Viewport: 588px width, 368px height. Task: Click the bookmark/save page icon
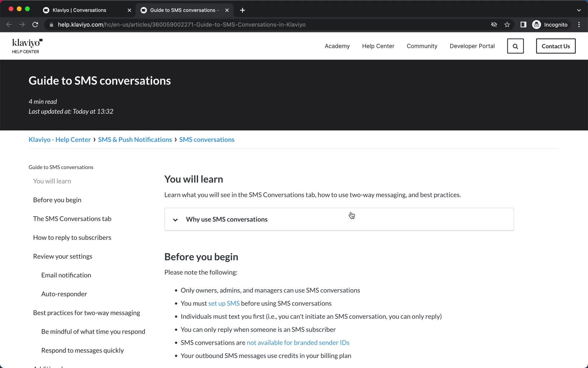(x=507, y=25)
